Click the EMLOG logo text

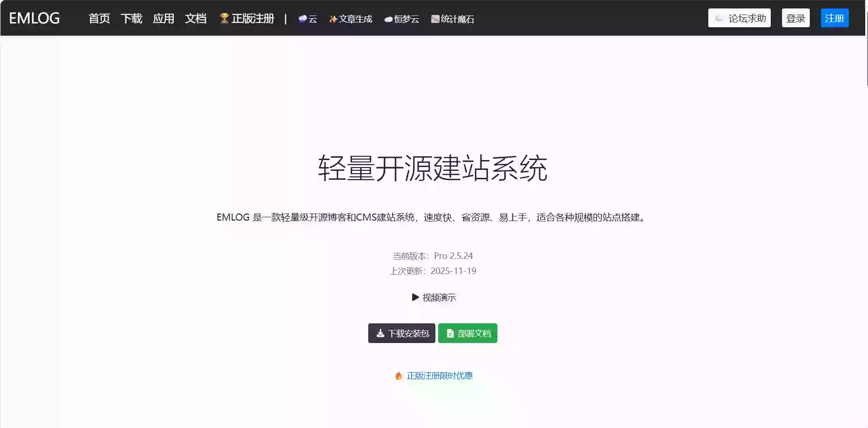click(x=34, y=18)
